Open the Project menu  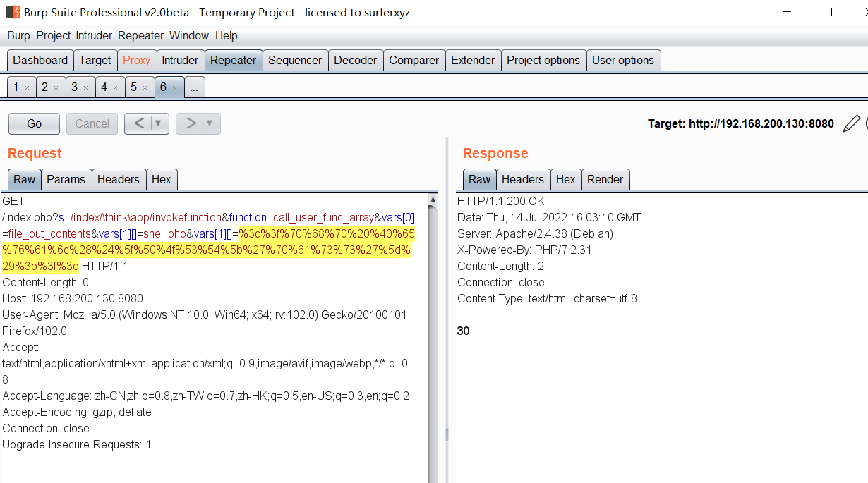pyautogui.click(x=54, y=36)
